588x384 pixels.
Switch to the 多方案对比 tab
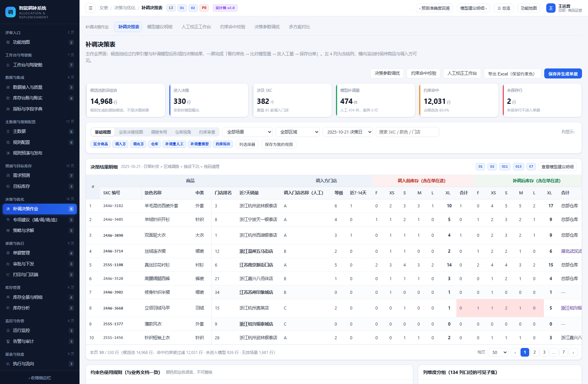(x=299, y=27)
